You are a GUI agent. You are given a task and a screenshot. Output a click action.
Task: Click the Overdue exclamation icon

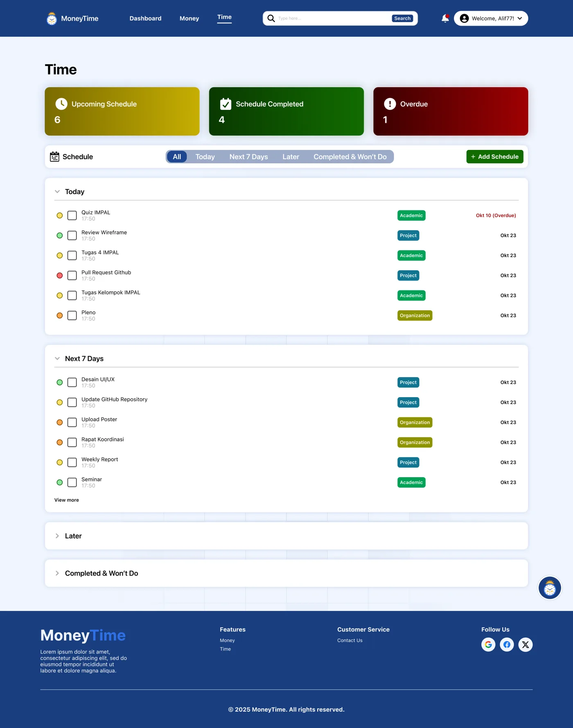click(x=390, y=104)
